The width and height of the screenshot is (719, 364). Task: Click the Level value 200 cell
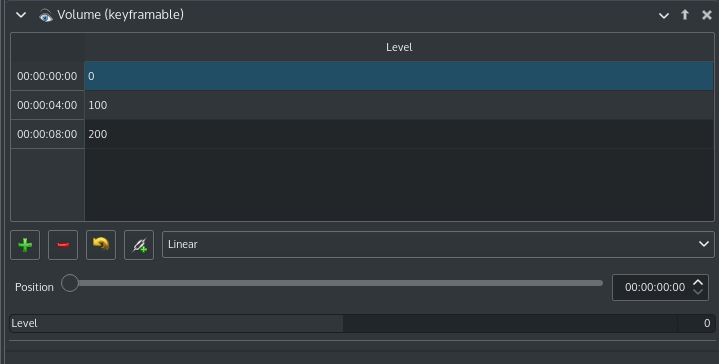click(399, 134)
